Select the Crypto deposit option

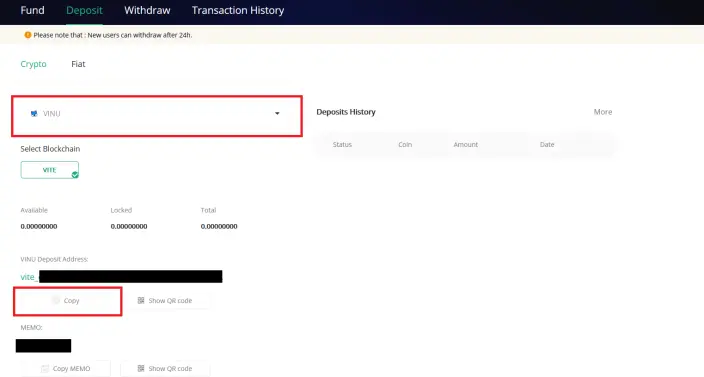coord(33,64)
